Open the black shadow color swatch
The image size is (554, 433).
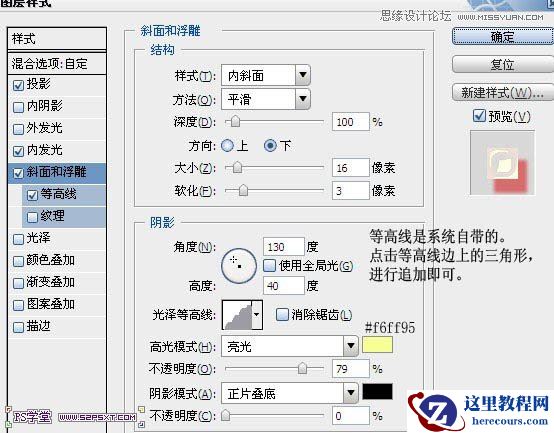click(x=377, y=392)
